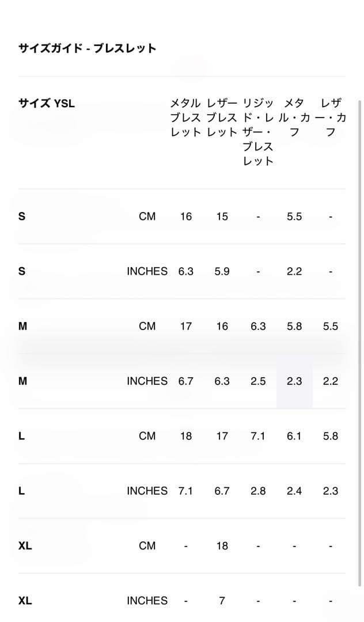This screenshot has width=364, height=622.
Task: Select the レザーブレスレット column header
Action: [x=222, y=117]
